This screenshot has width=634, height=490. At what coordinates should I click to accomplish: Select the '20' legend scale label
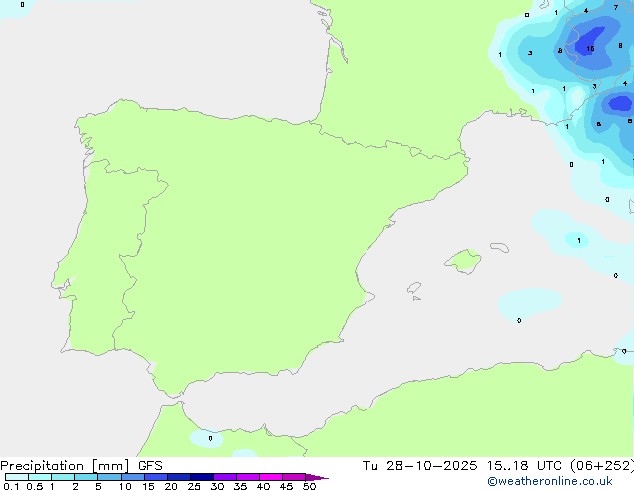point(171,486)
